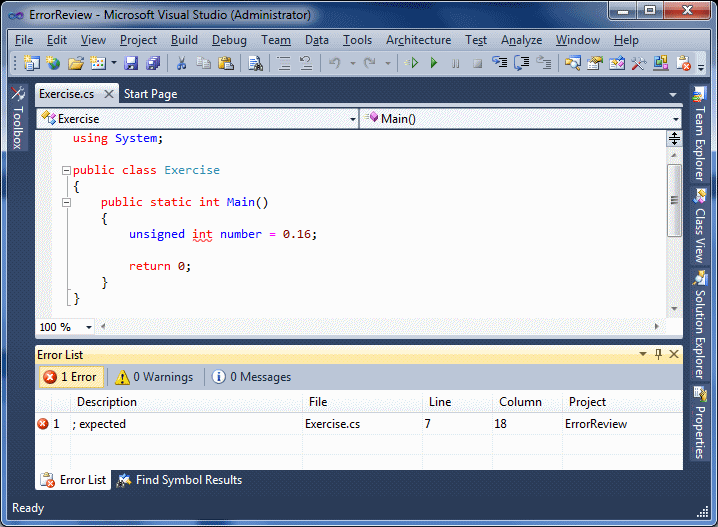Click the Object Browser toolbar icon

click(660, 63)
